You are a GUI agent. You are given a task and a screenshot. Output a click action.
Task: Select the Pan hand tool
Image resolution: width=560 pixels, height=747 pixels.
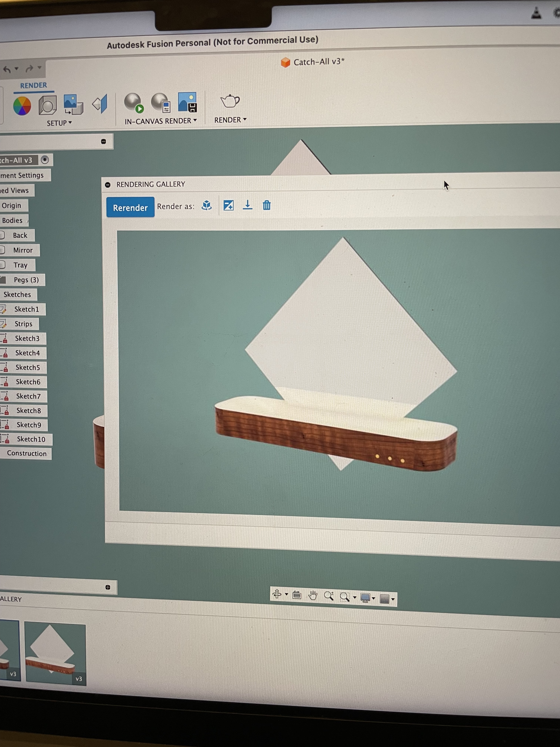point(313,595)
